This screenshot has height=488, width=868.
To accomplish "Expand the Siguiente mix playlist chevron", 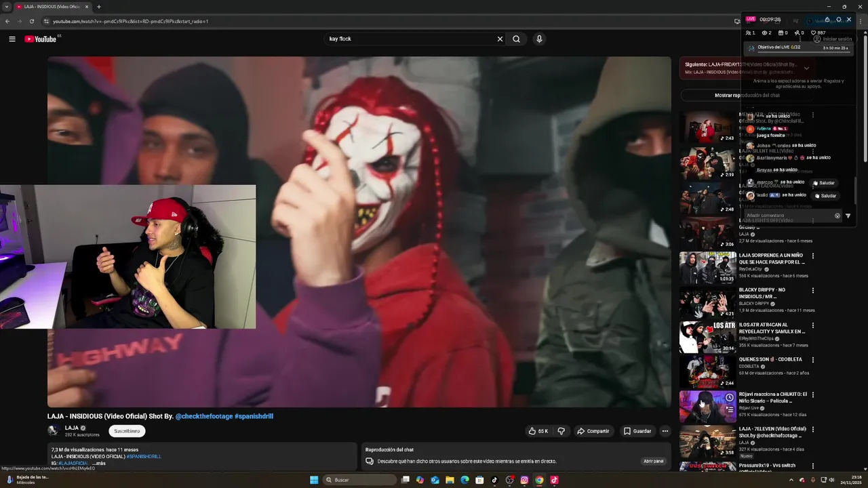I will 806,68.
